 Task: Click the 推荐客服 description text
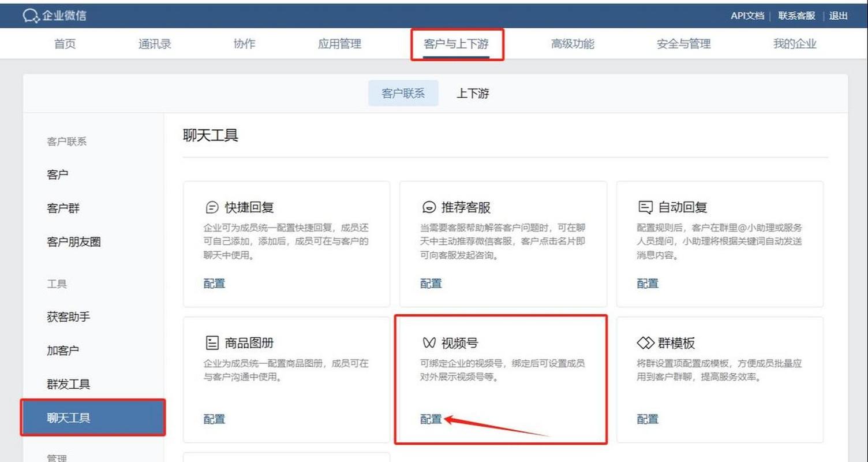point(503,241)
